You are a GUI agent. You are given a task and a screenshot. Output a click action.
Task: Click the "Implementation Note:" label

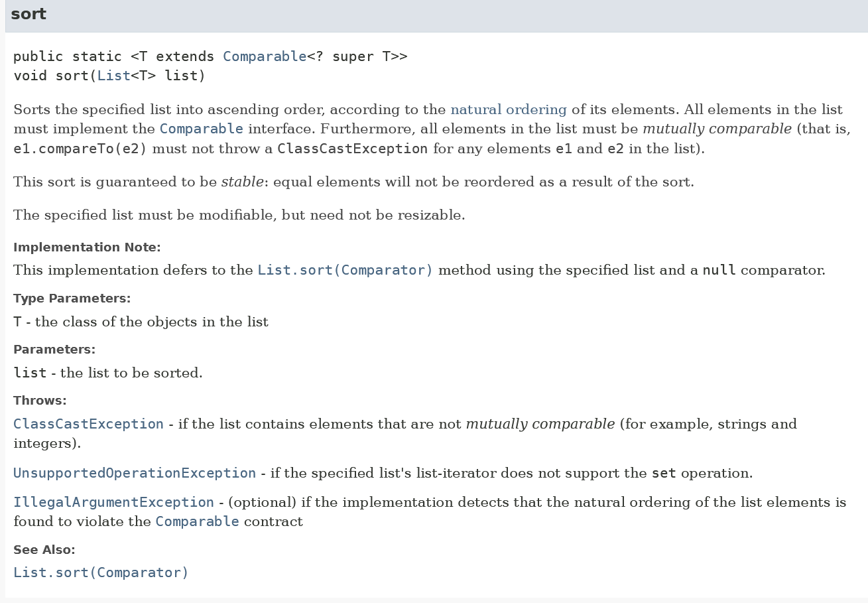(87, 247)
